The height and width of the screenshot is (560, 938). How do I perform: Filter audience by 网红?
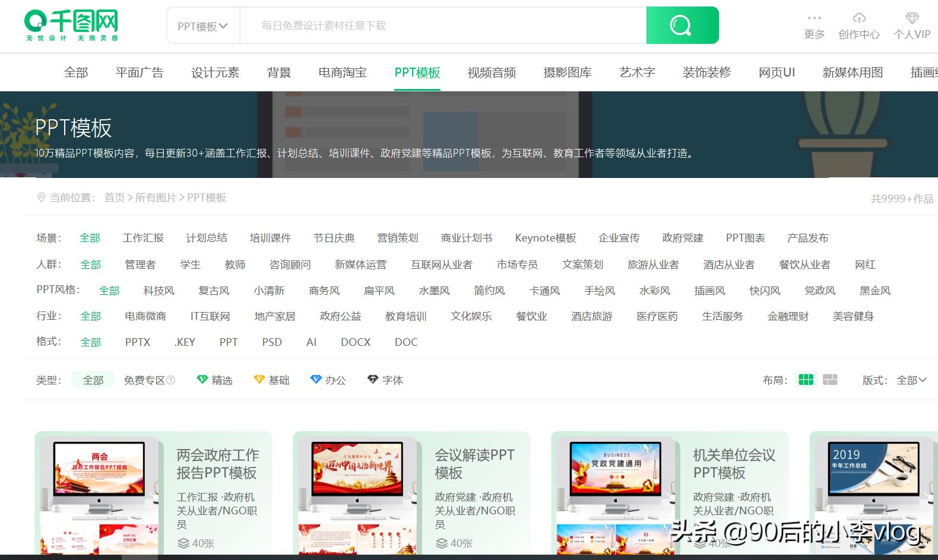pyautogui.click(x=865, y=265)
